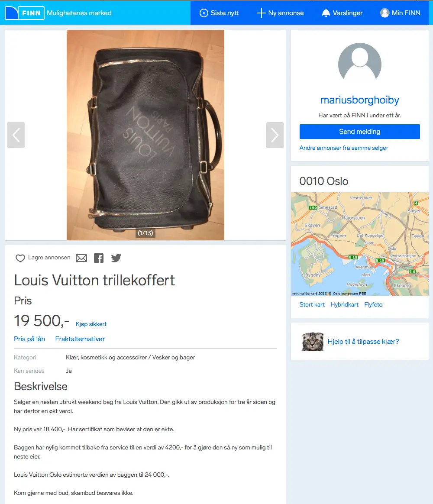View Andre annonser fra samme selger
Viewport: 433px width, 504px height.
pos(344,148)
